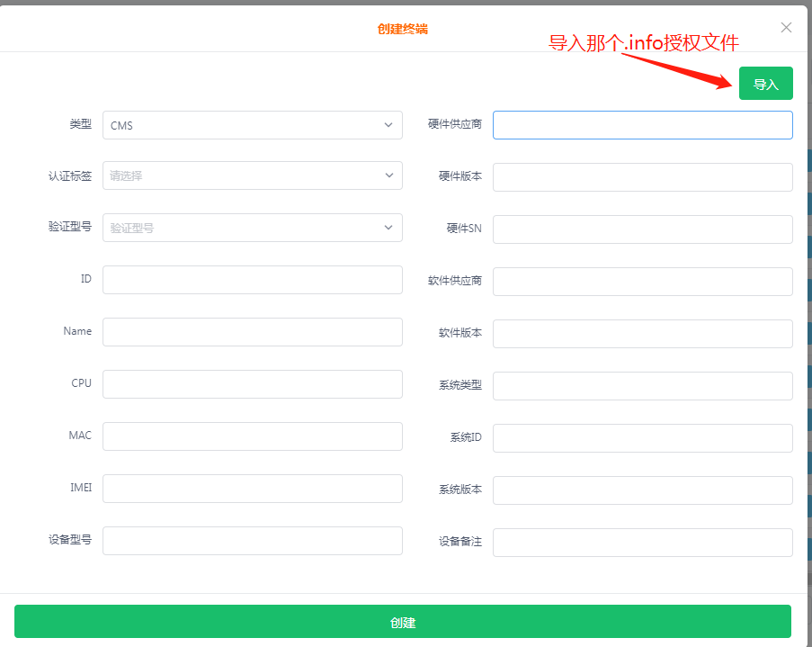This screenshot has height=647, width=812.
Task: Click the 设备型号 input field
Action: (252, 541)
